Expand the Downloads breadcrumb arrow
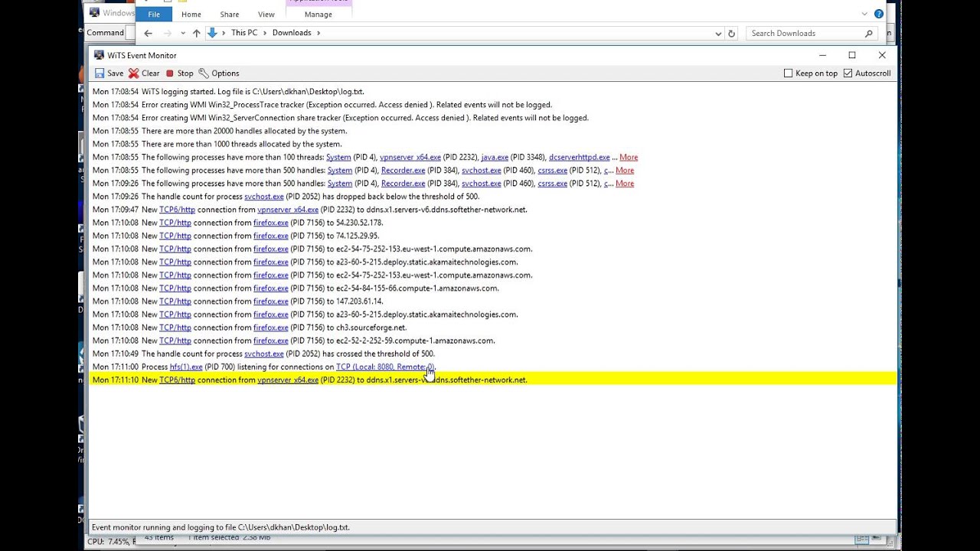 318,33
